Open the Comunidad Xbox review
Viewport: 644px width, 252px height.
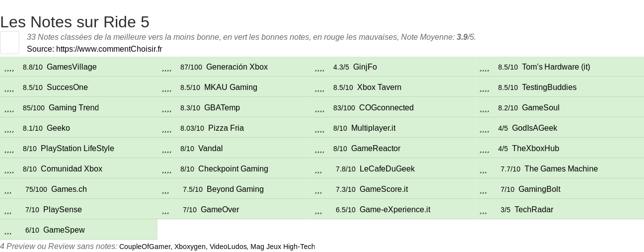[x=72, y=169]
